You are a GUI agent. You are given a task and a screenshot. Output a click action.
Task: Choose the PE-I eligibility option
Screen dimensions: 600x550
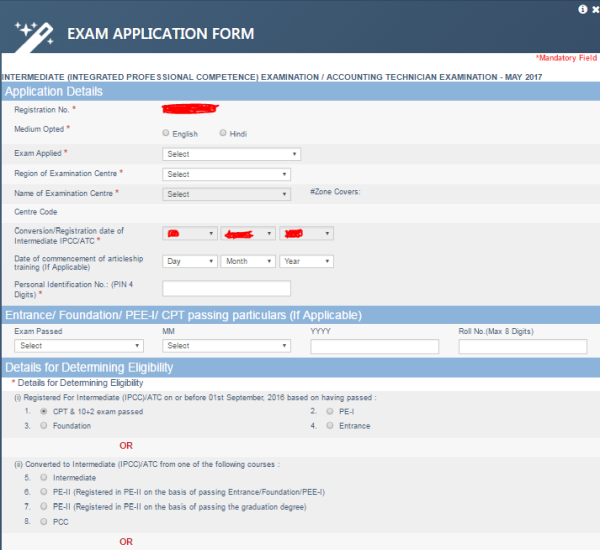coord(330,411)
